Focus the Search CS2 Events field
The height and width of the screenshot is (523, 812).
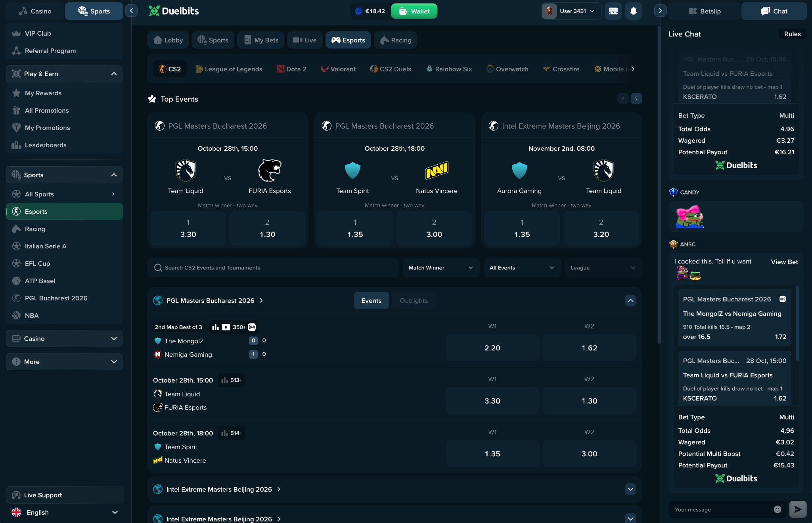[x=273, y=268]
